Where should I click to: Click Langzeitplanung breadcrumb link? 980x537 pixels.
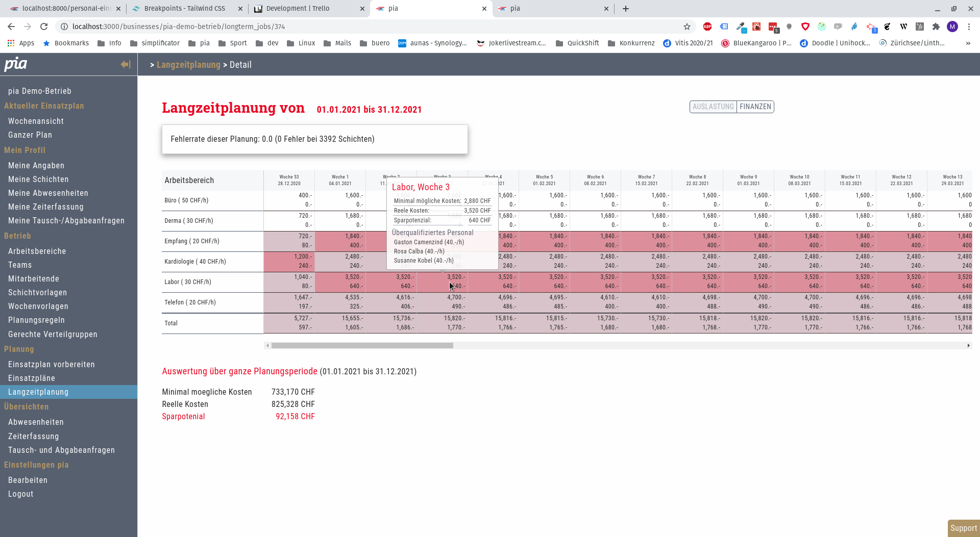tap(188, 65)
